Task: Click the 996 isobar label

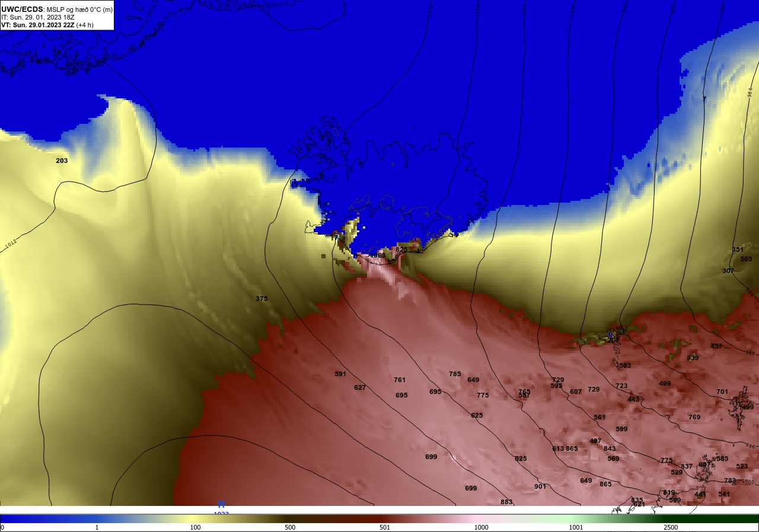Action: click(750, 446)
